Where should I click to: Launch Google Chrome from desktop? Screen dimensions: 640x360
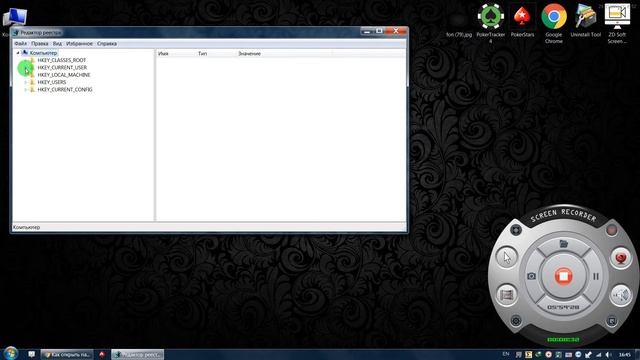click(553, 24)
